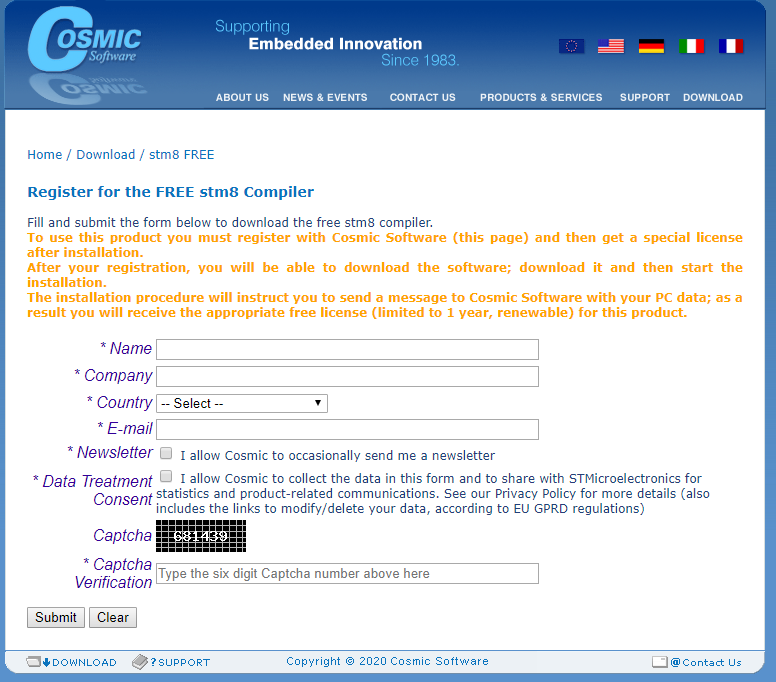
Task: Focus the E-mail input field
Action: [347, 430]
